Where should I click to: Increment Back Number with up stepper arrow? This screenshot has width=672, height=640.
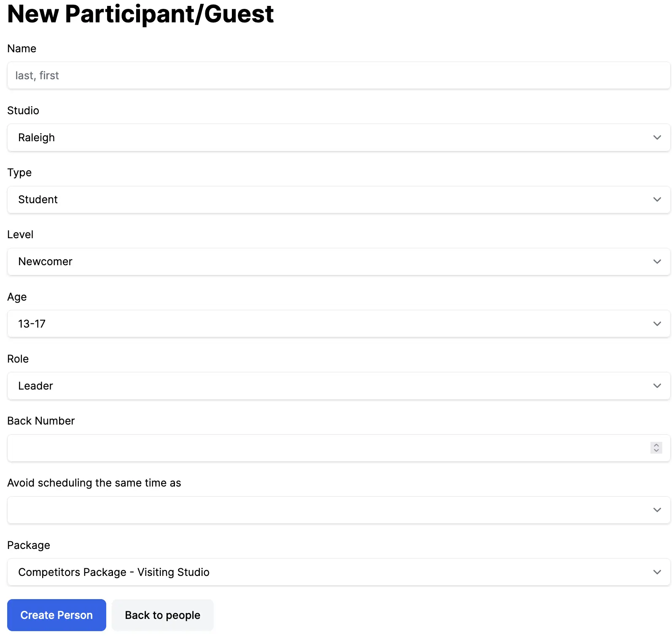(656, 445)
